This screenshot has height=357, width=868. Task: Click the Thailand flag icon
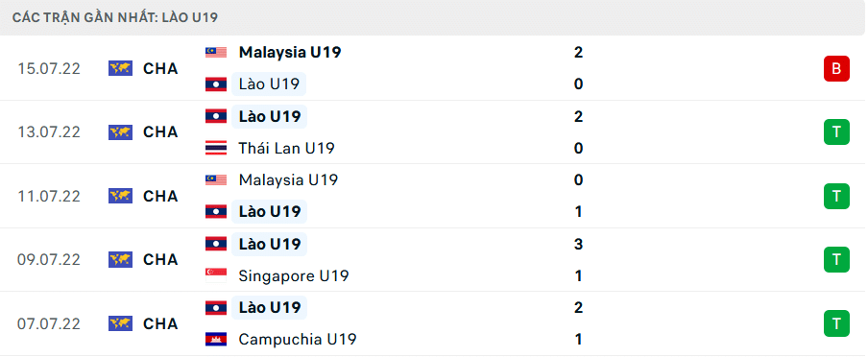(216, 149)
